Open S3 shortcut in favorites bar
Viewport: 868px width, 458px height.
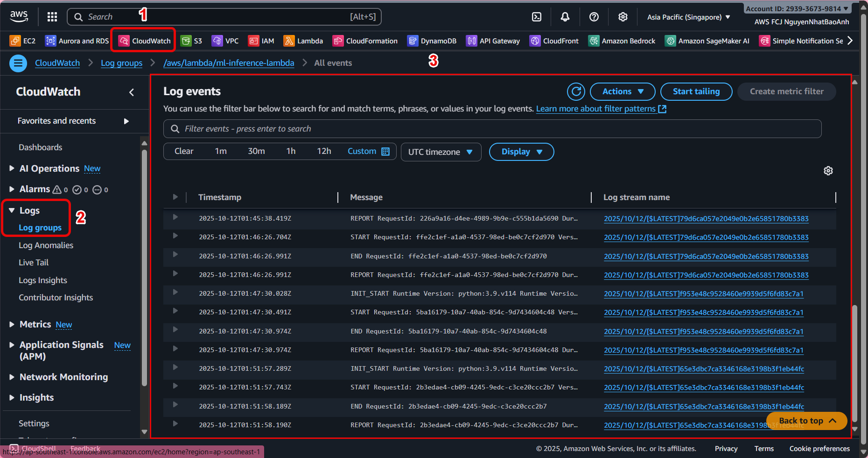coord(191,41)
